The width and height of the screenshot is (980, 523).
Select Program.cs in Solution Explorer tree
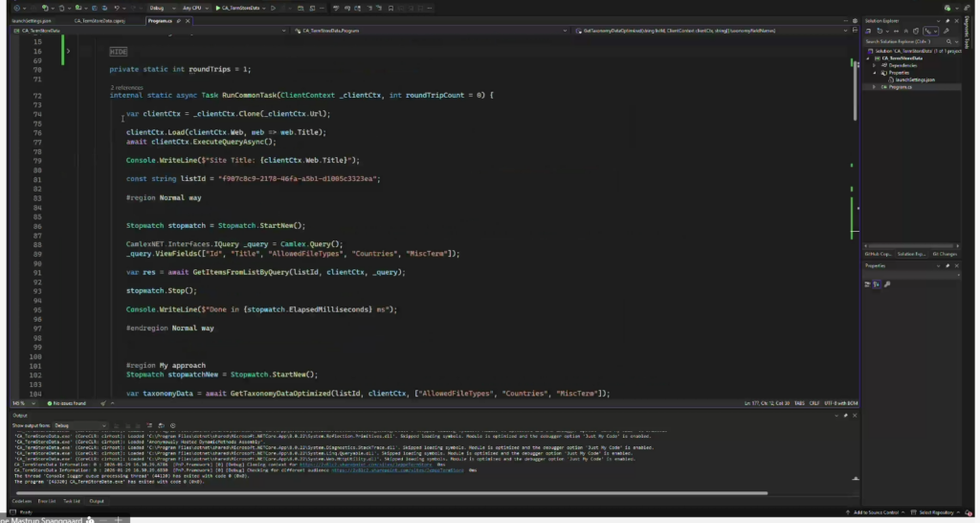[901, 86]
